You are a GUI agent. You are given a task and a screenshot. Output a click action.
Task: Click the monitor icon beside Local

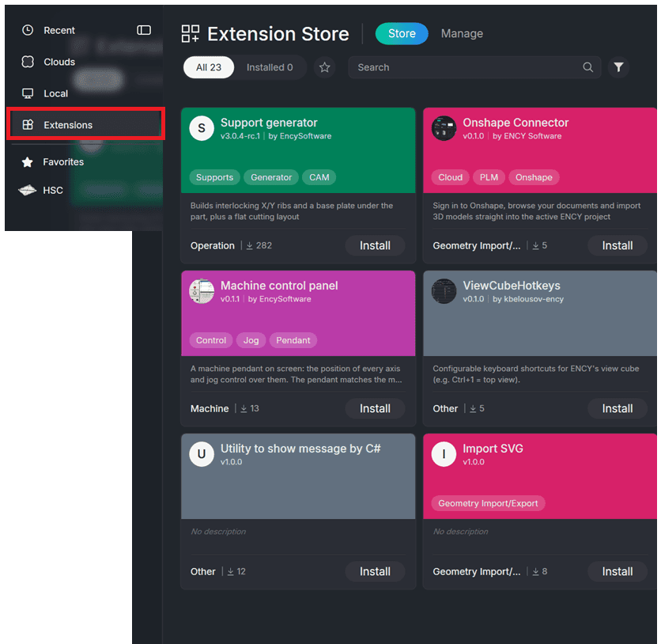[28, 93]
